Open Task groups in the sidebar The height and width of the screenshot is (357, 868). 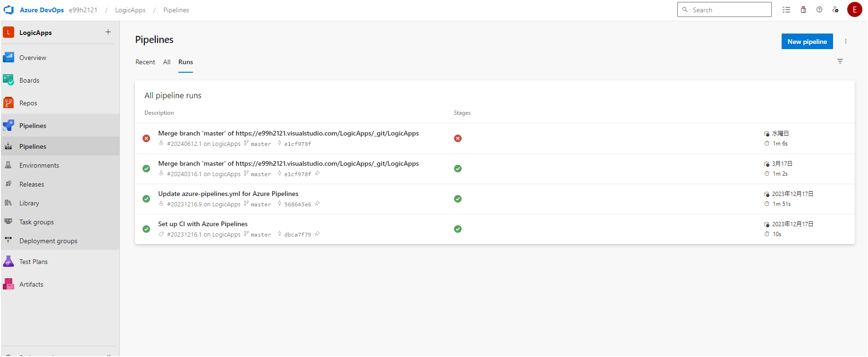coord(60,222)
